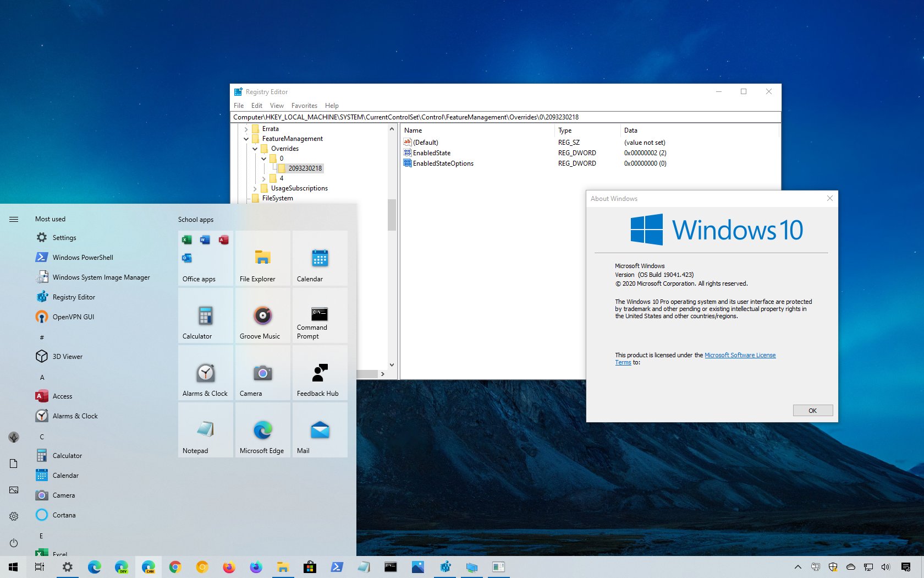Open Windows System Image Manager
924x578 pixels.
[101, 277]
